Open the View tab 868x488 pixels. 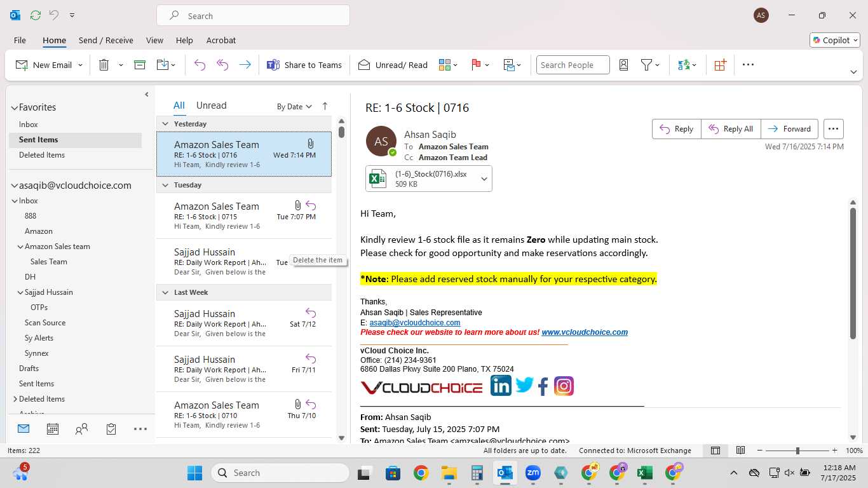pos(154,40)
